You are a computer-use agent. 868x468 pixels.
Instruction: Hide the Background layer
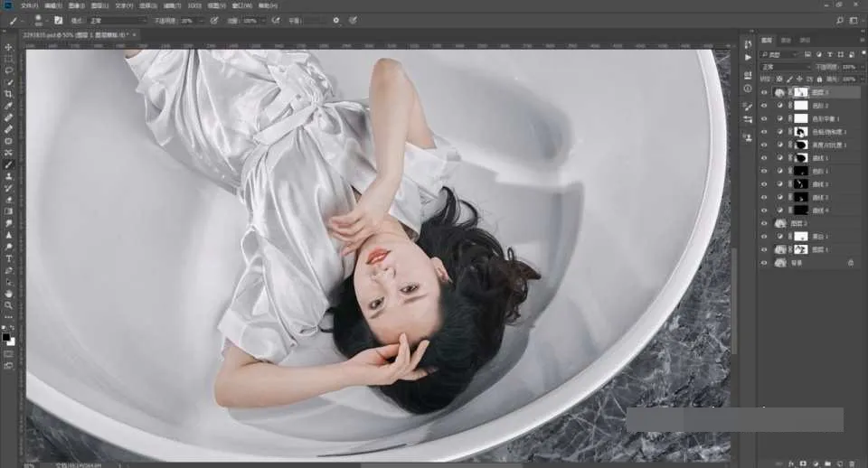pyautogui.click(x=765, y=263)
